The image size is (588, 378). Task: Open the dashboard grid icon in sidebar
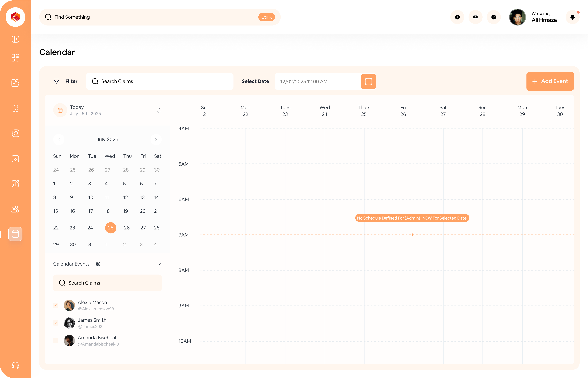(15, 58)
